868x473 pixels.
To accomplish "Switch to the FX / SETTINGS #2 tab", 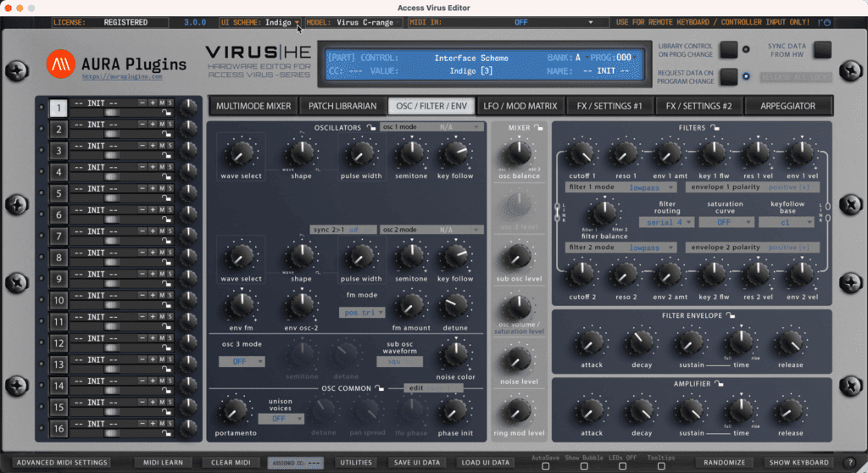I will coord(698,106).
